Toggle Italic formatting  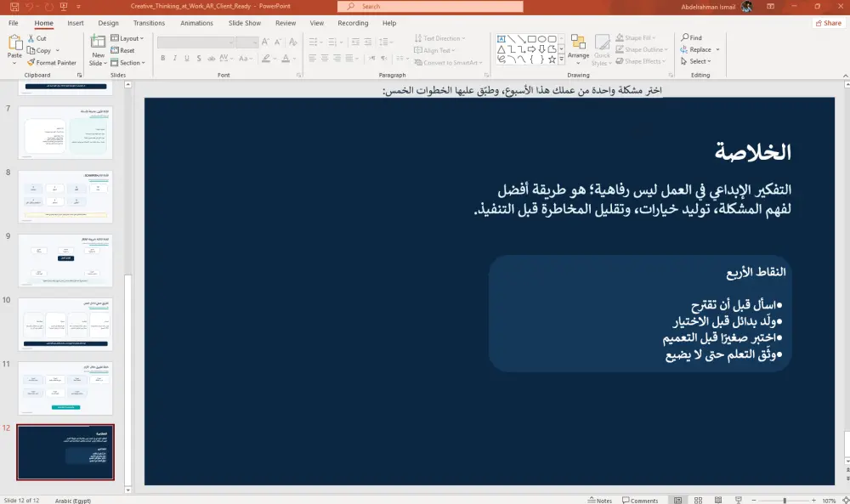coord(174,58)
